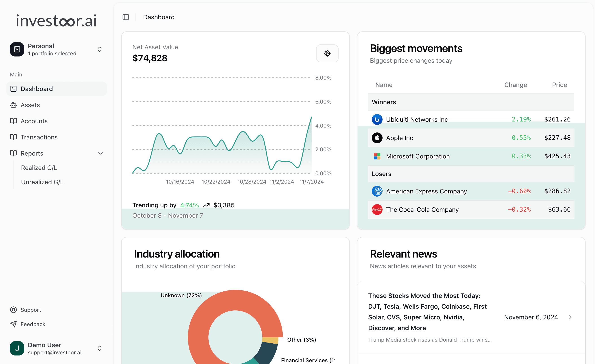Click Coca-Cola's $63.66 price
Viewport: 595px width, 364px height.
click(559, 209)
